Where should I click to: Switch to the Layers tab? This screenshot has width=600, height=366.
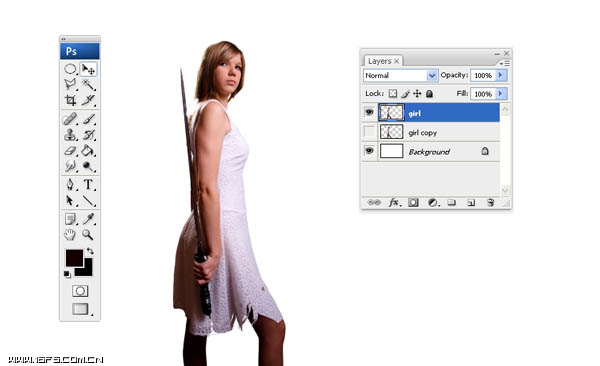pyautogui.click(x=380, y=61)
